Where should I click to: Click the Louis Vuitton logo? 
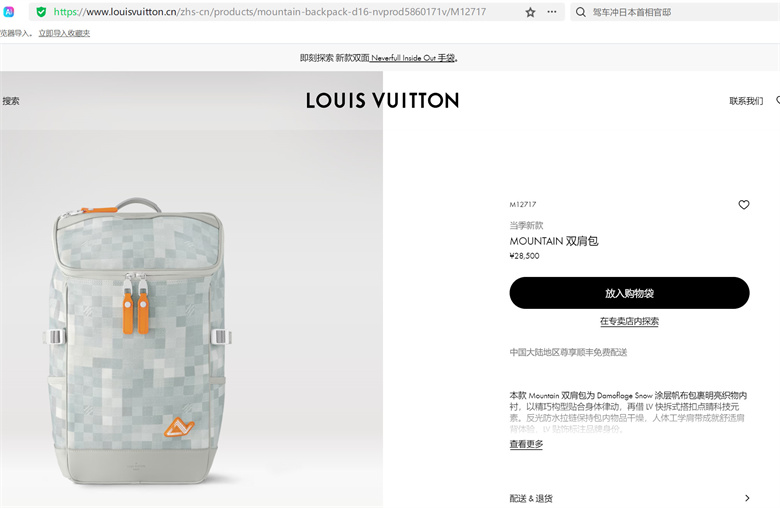[382, 101]
